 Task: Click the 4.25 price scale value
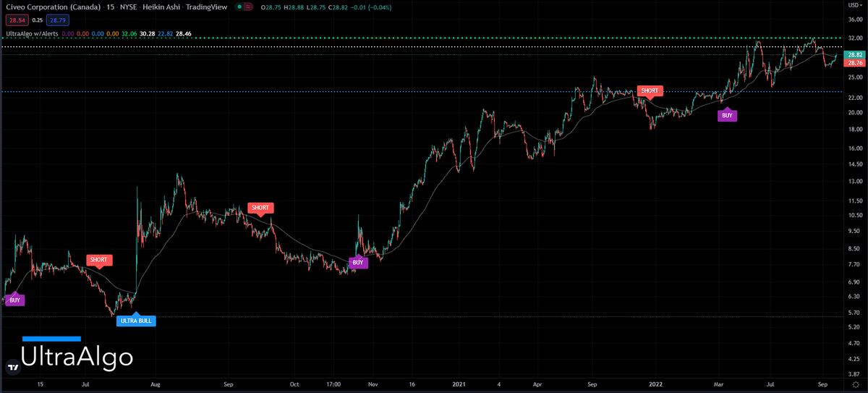(x=855, y=358)
